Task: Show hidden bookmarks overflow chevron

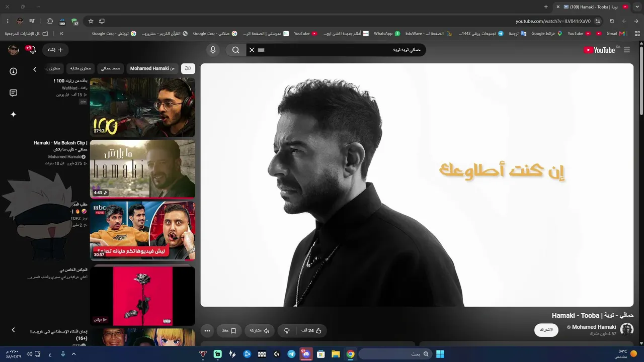Action: (x=61, y=34)
